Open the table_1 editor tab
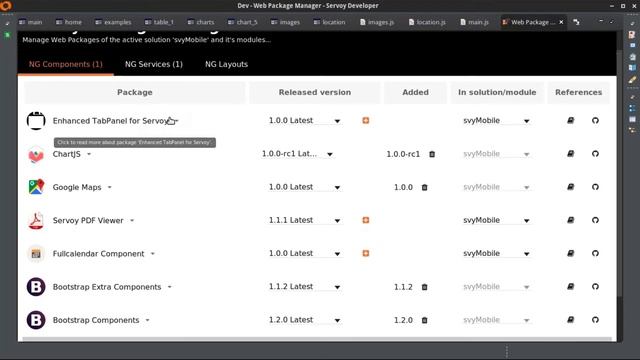This screenshot has height=360, width=640. (x=159, y=22)
